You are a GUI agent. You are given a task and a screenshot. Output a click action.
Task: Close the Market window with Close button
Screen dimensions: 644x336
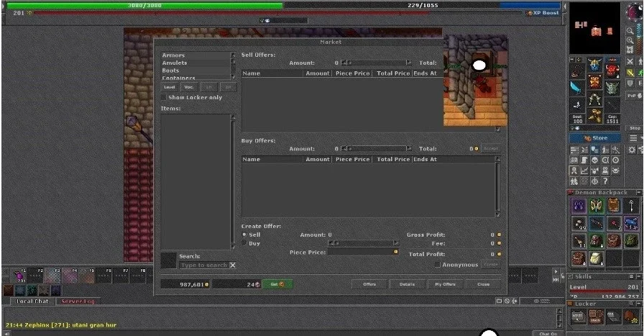[484, 284]
